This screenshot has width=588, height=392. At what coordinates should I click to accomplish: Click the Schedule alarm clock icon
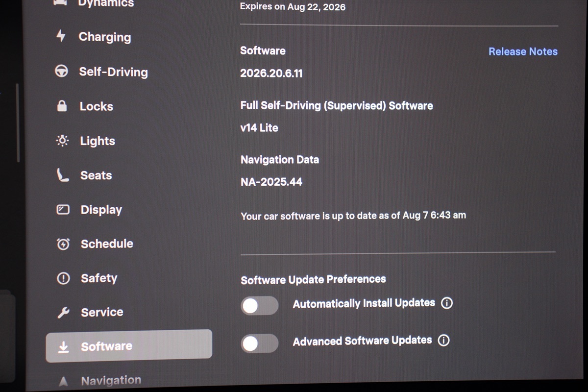[63, 244]
